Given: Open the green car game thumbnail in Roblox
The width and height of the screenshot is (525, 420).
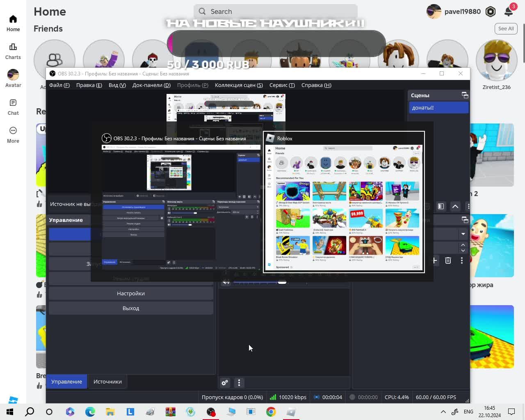Looking at the screenshot, I should (492, 337).
